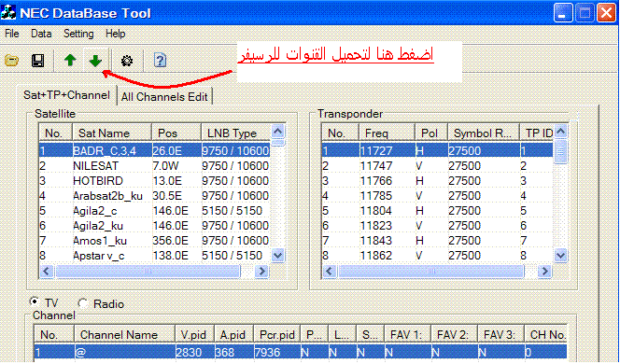This screenshot has height=364, width=620.
Task: Click the V.pid value 2830
Action: 189,352
